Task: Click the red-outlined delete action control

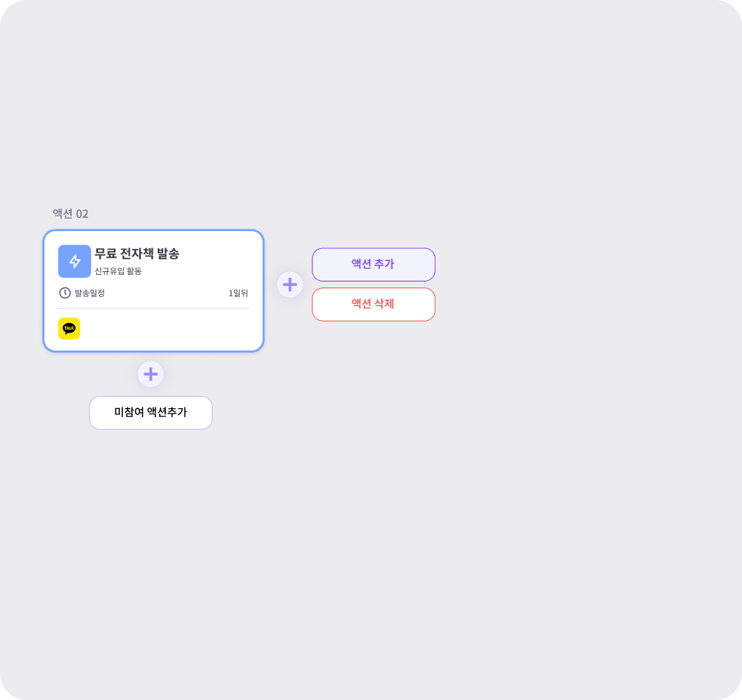Action: [373, 304]
